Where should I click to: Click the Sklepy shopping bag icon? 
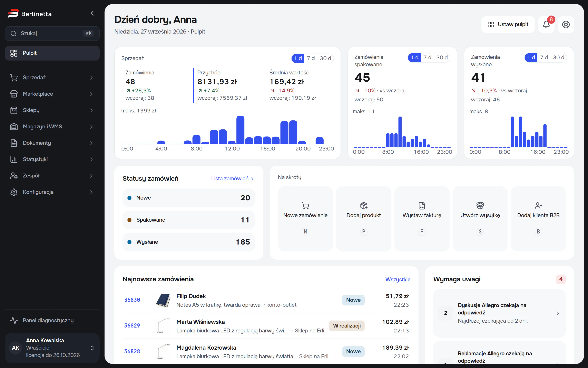click(14, 110)
